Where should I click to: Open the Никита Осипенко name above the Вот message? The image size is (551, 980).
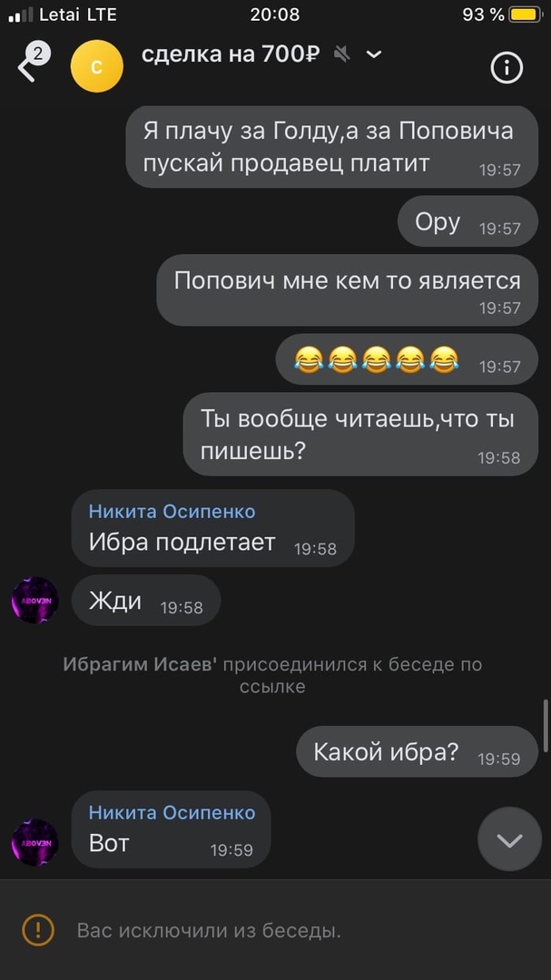(172, 812)
